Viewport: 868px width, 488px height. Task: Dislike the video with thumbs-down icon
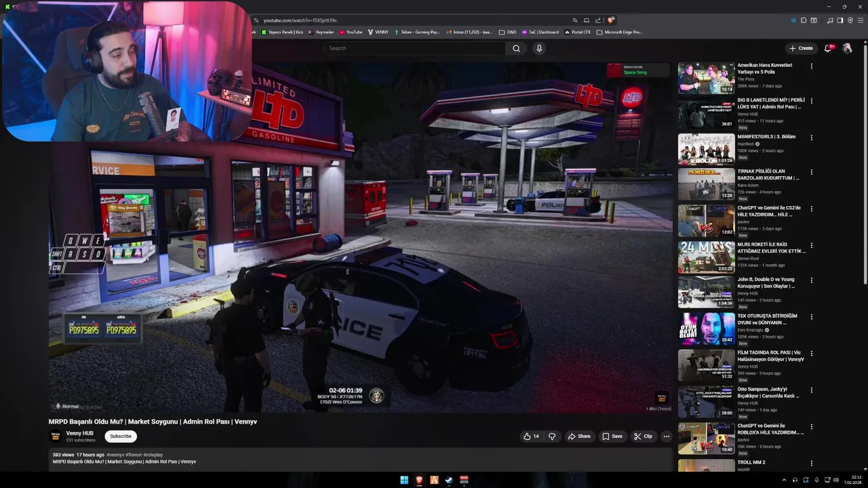(x=552, y=436)
